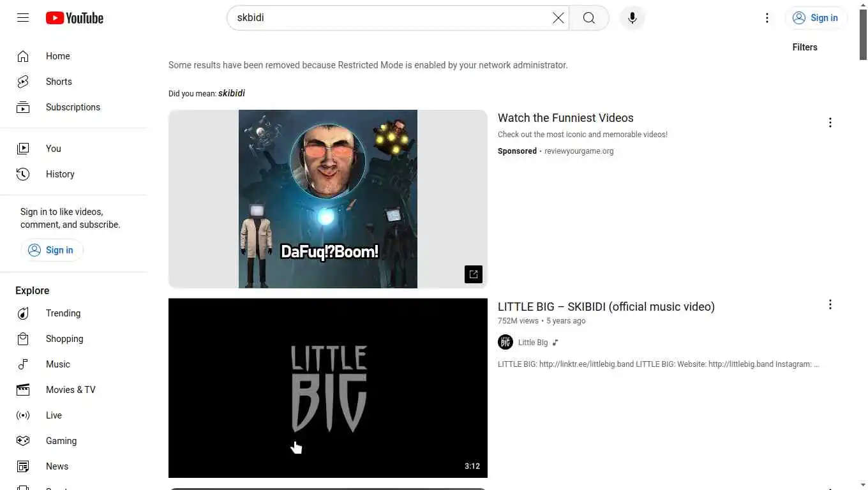The image size is (868, 490).
Task: Click reviewyourgame.org sponsor link
Action: pos(579,151)
